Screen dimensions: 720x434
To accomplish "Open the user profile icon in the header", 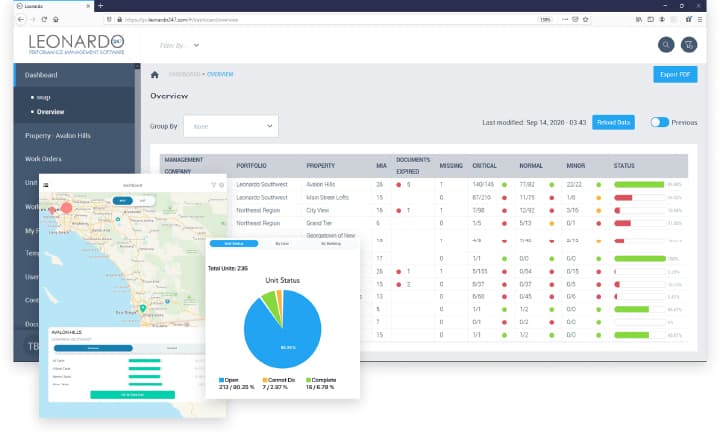I will 688,44.
